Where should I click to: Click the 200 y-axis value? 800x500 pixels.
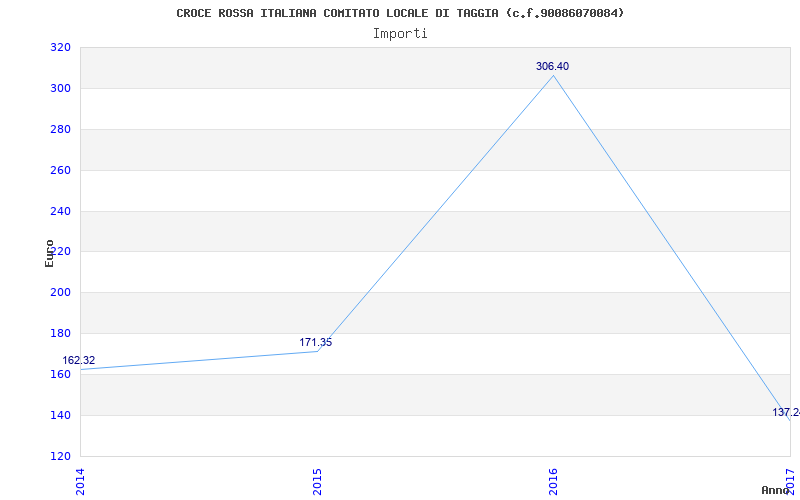pyautogui.click(x=60, y=292)
